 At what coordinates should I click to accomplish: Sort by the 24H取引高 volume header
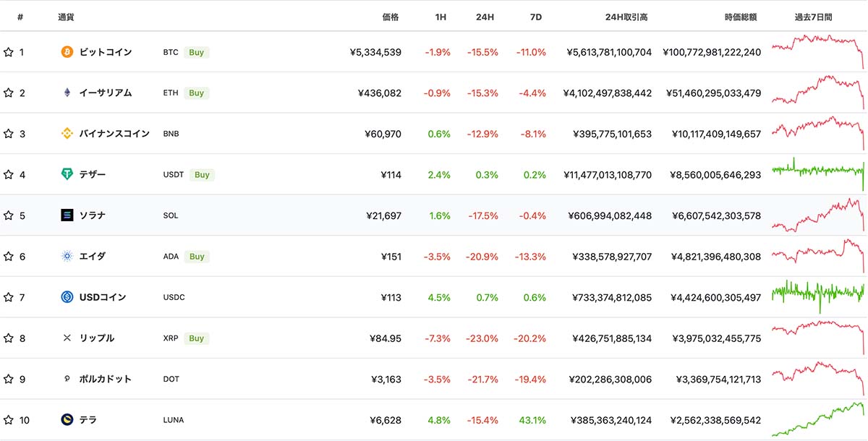[x=626, y=17]
